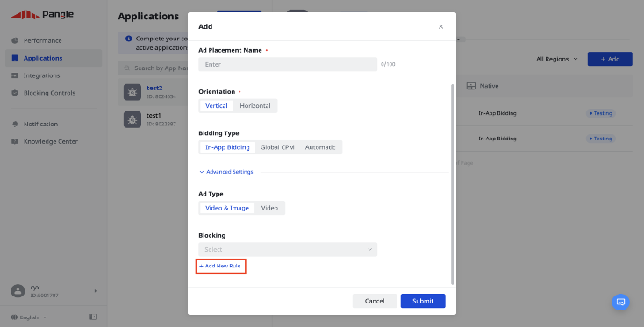
Task: Click the dialog vertical scrollbar
Action: 453,184
